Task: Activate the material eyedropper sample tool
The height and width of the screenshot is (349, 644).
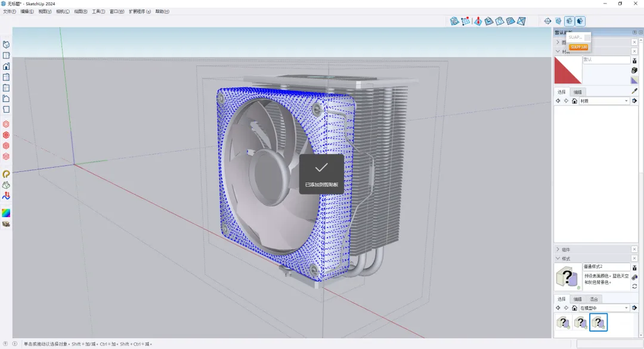Action: (634, 91)
